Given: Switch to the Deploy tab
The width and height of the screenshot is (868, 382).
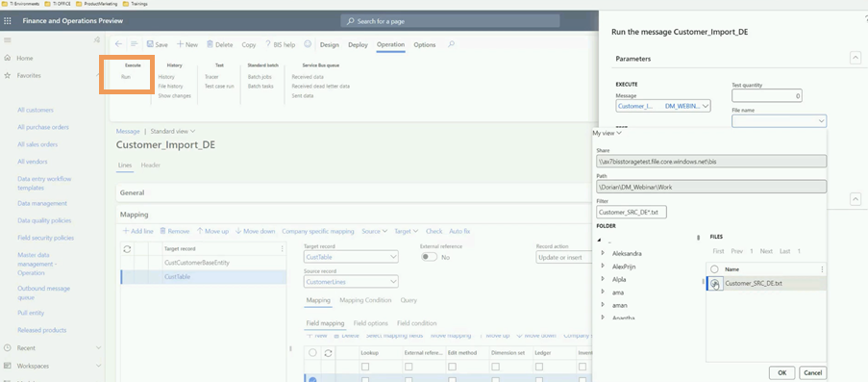Looking at the screenshot, I should pyautogui.click(x=359, y=45).
